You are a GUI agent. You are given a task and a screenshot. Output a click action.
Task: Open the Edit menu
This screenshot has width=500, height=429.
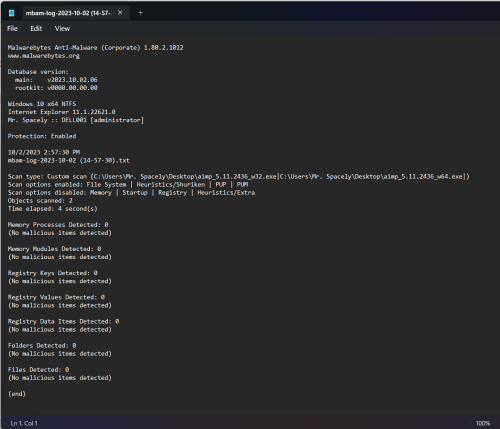point(36,28)
